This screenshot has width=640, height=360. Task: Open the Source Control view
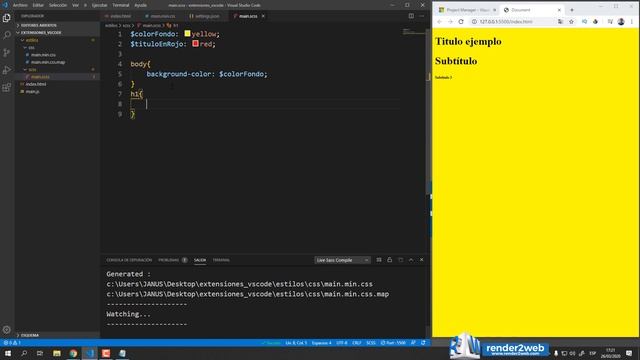point(7,53)
